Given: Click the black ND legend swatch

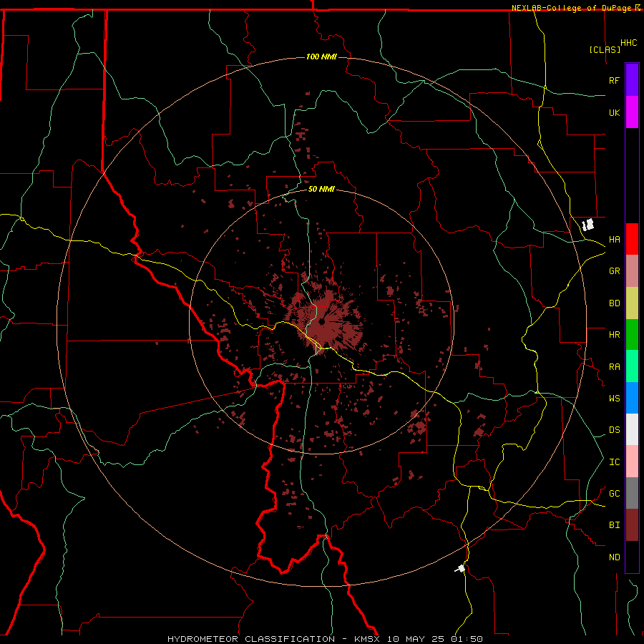Looking at the screenshot, I should [x=632, y=557].
